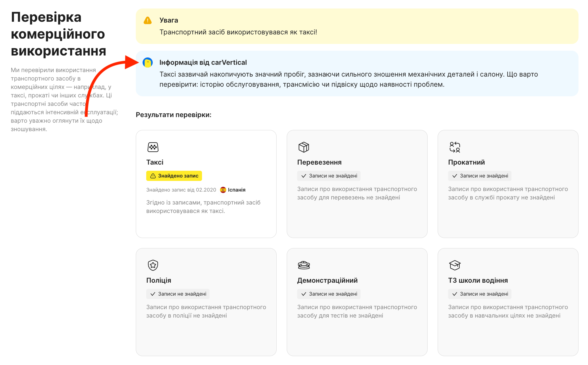Click the people-swap icon in Прокатний card
This screenshot has height=365, width=588.
coord(455,147)
